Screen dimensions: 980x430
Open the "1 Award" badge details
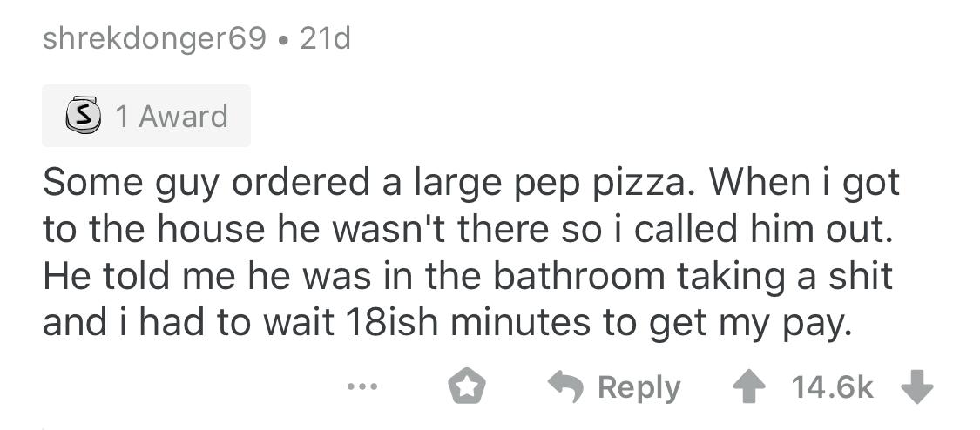point(145,116)
